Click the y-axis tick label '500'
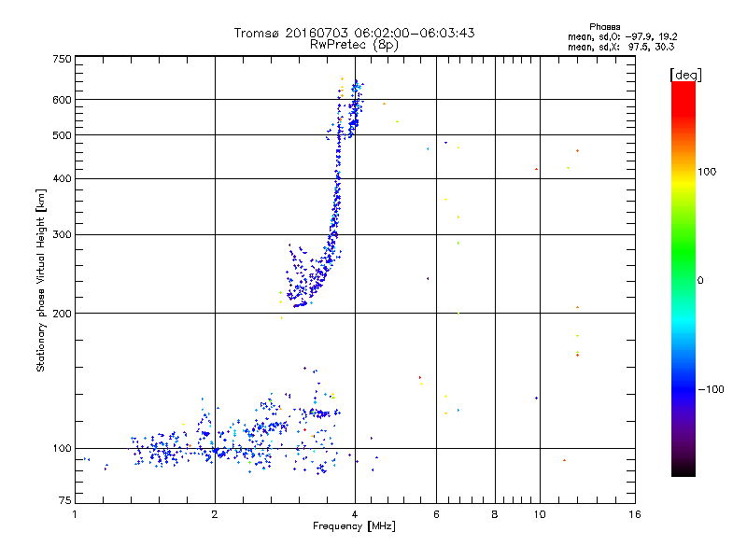747x560 pixels. click(x=62, y=135)
